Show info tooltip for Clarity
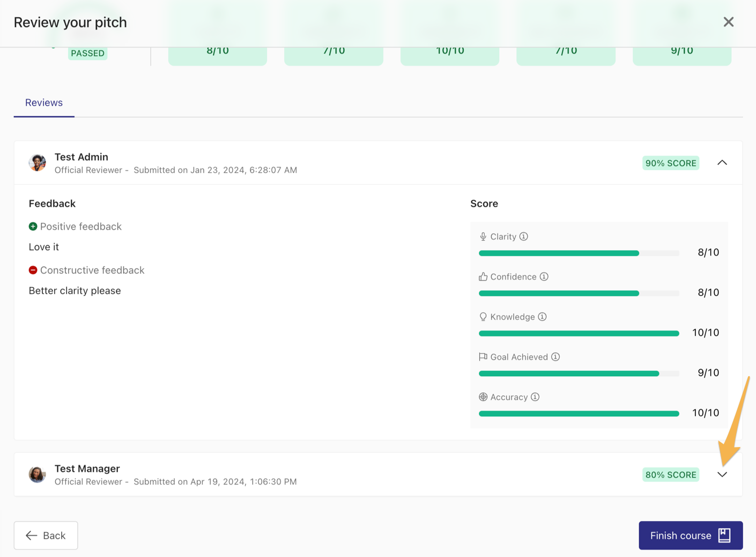The height and width of the screenshot is (557, 756). [x=524, y=237]
